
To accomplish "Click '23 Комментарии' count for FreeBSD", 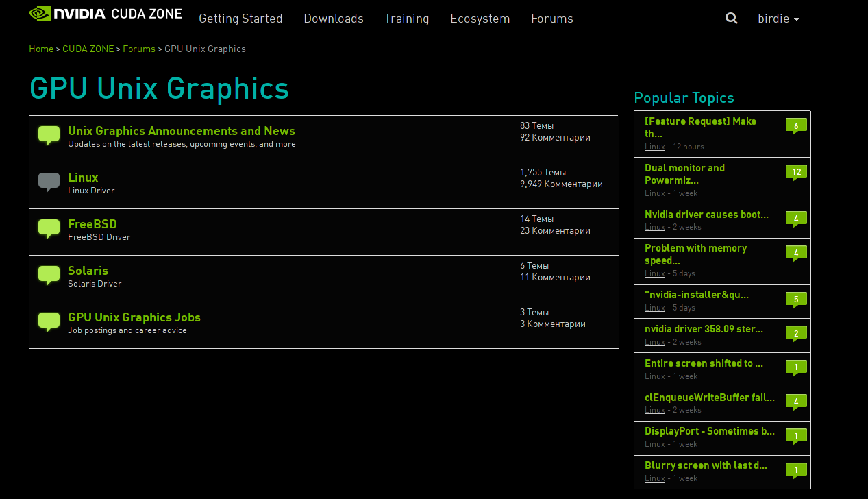I will coord(555,230).
